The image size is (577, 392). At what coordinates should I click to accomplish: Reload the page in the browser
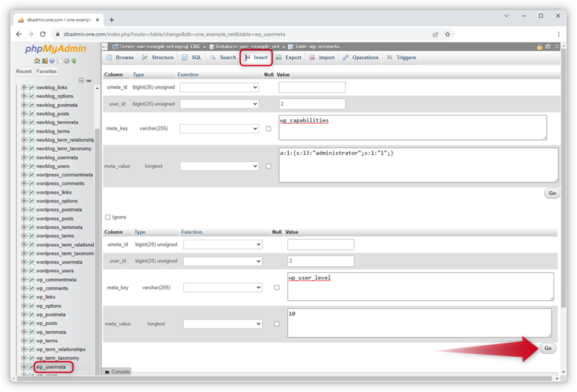(43, 34)
